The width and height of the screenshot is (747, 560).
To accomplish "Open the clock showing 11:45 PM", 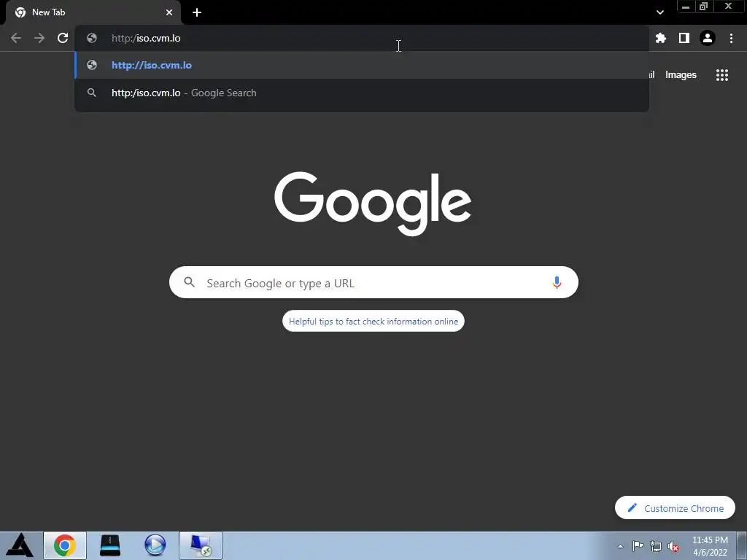I will tap(710, 546).
